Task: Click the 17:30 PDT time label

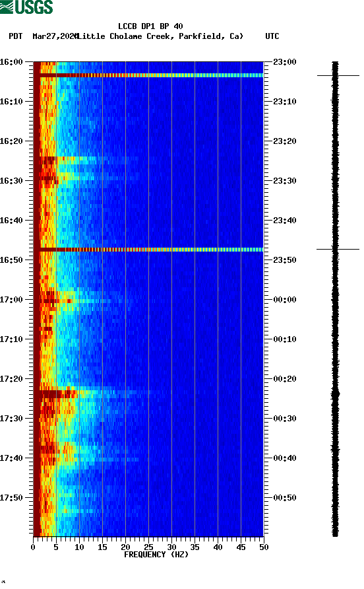Action: point(11,419)
